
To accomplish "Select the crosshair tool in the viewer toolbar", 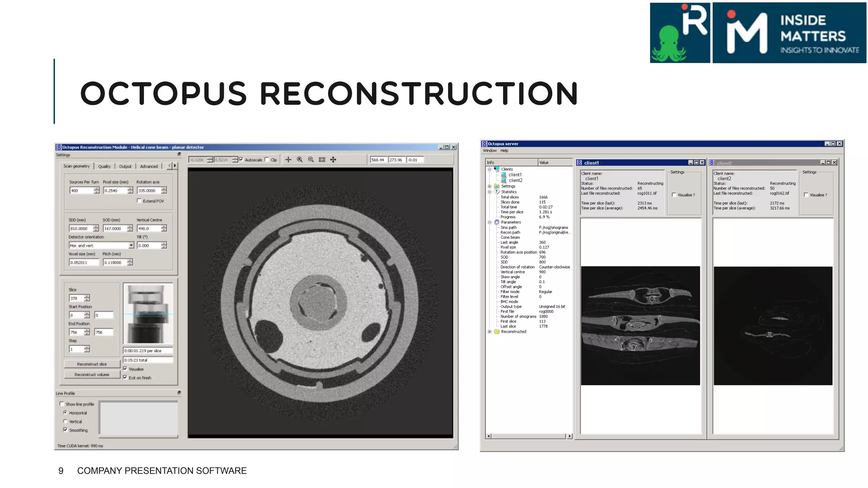I will coord(288,160).
